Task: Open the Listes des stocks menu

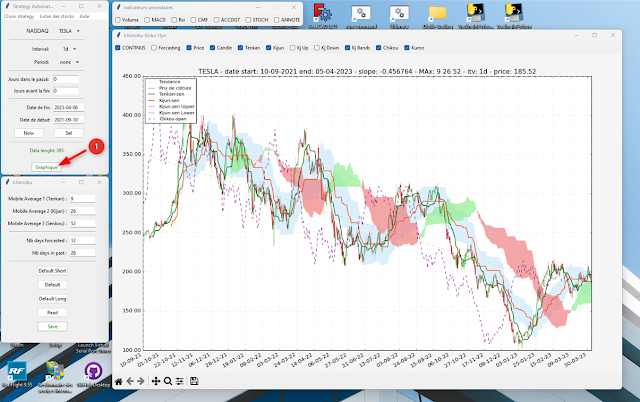Action: click(x=57, y=18)
